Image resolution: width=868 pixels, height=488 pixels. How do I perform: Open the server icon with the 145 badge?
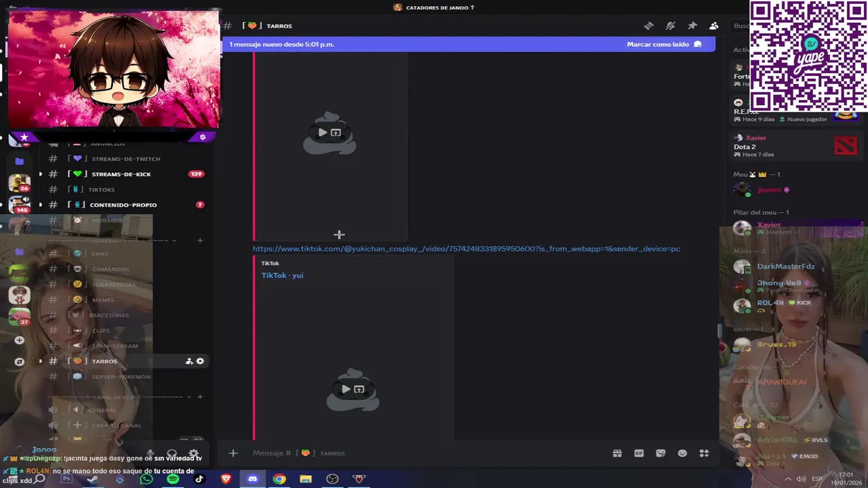tap(19, 205)
